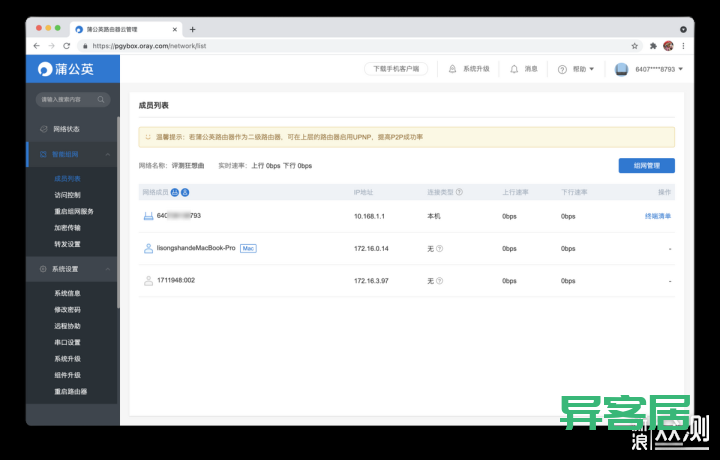Click the browser address bar URL
The width and height of the screenshot is (720, 460).
point(149,46)
